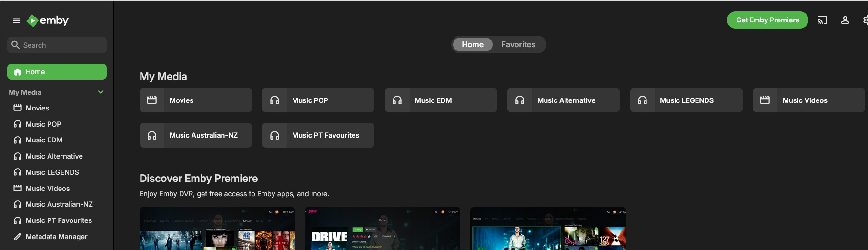Switch to the Favorites tab
Image resolution: width=868 pixels, height=250 pixels.
coord(518,44)
